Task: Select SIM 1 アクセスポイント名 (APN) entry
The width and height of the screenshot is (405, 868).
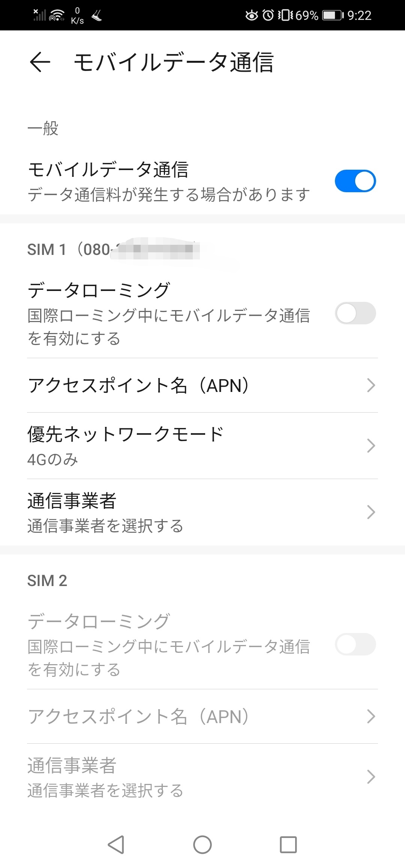Action: [x=139, y=385]
